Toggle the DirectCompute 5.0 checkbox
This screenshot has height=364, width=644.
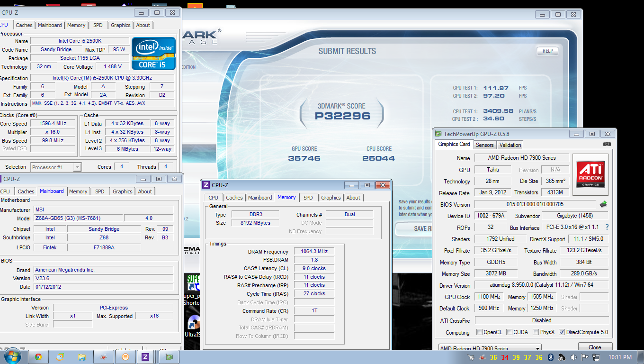[x=562, y=332]
